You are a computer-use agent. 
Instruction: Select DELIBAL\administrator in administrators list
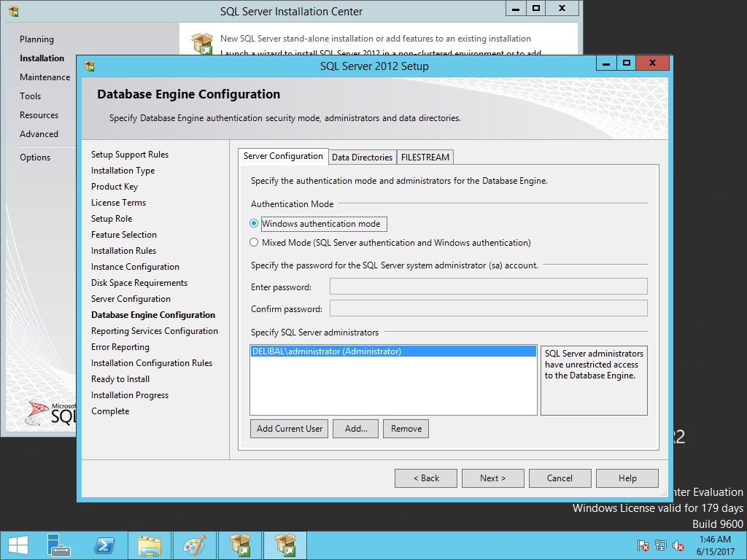(326, 351)
